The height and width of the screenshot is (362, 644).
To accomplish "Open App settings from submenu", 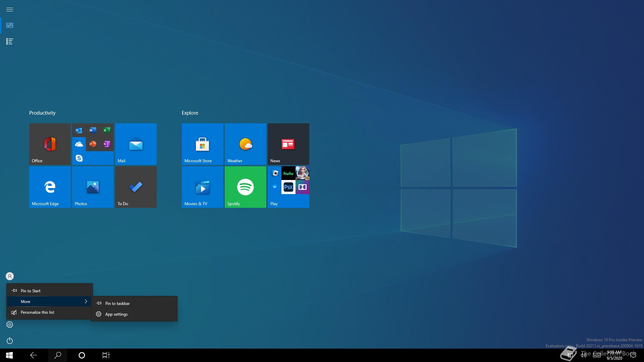I will point(134,314).
